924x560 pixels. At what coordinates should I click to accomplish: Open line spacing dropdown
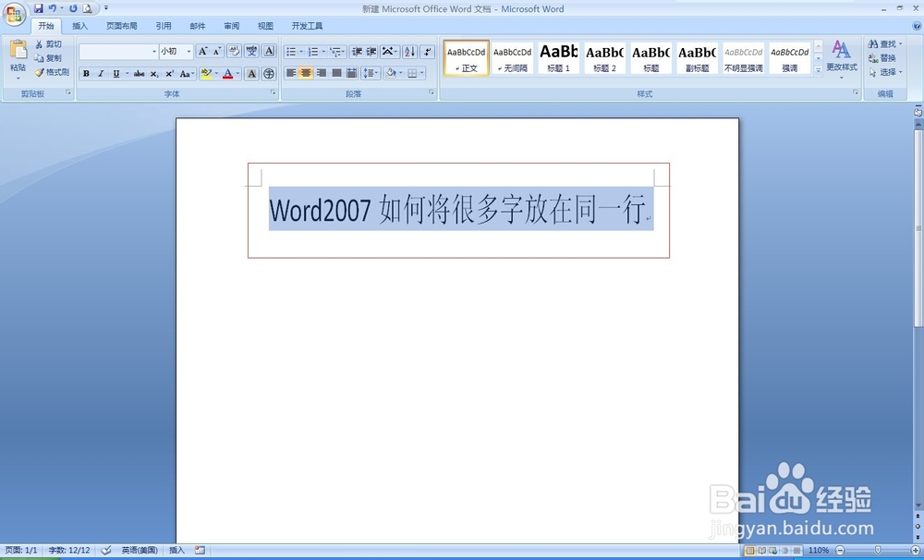coord(371,73)
